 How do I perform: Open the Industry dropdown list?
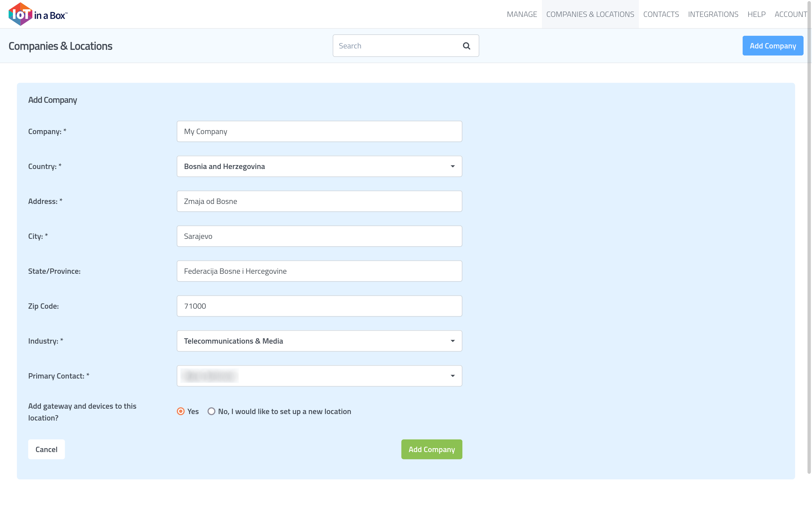tap(319, 341)
